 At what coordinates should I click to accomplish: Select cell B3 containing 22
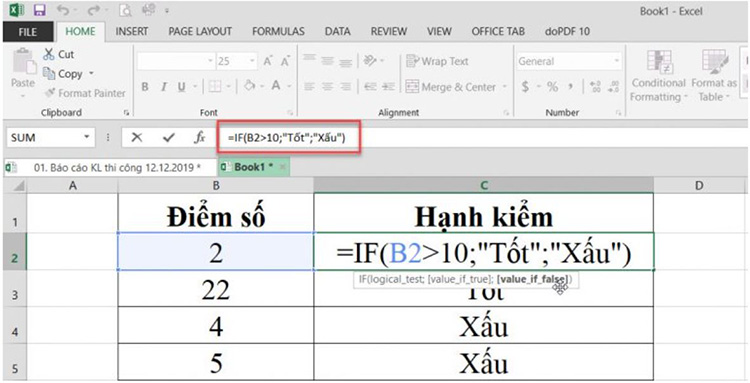(x=216, y=289)
